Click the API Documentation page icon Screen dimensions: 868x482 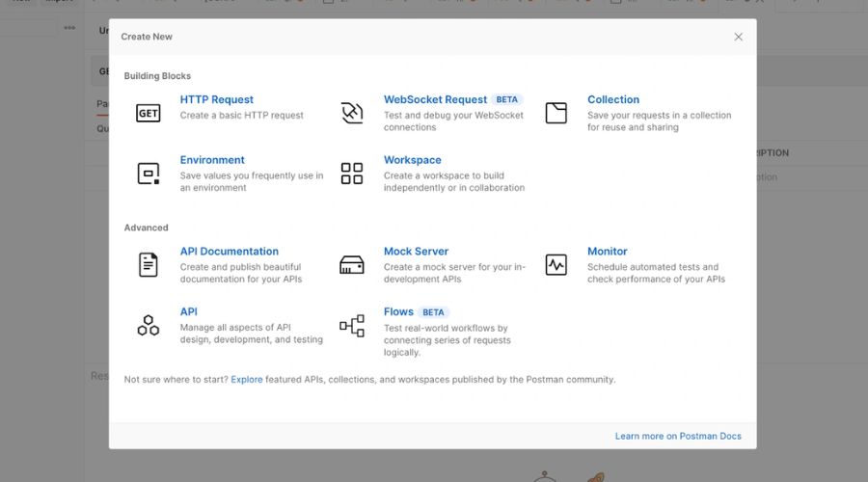148,265
